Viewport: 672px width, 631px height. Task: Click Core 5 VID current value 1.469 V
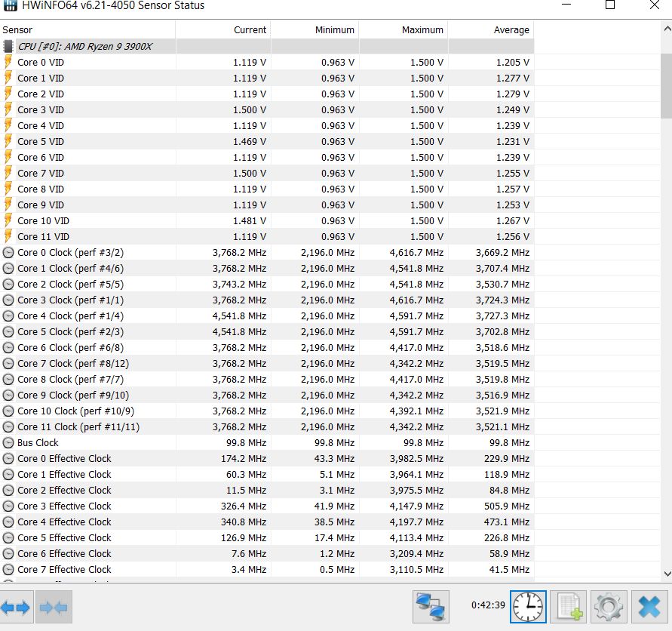tap(250, 142)
